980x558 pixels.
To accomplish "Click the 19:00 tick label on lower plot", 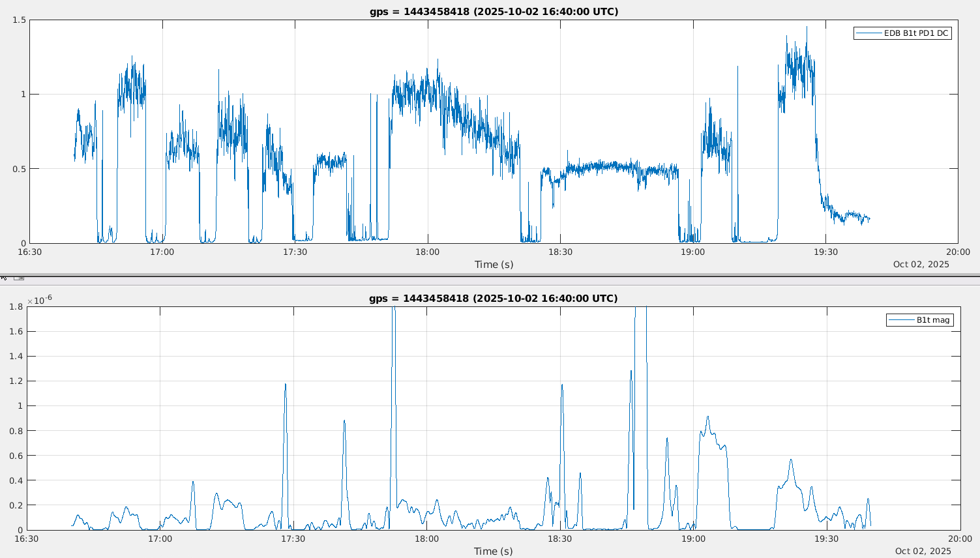I will point(693,539).
